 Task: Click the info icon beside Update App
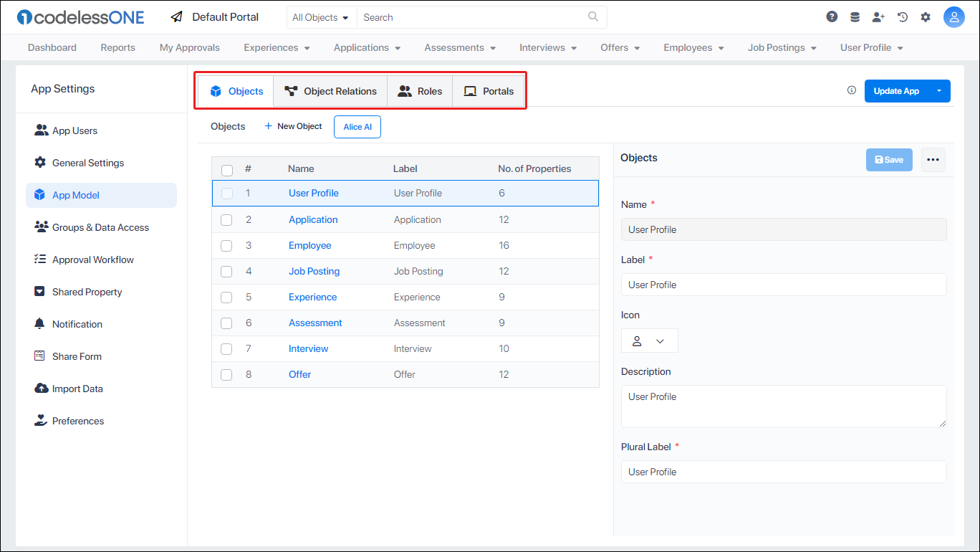tap(851, 90)
